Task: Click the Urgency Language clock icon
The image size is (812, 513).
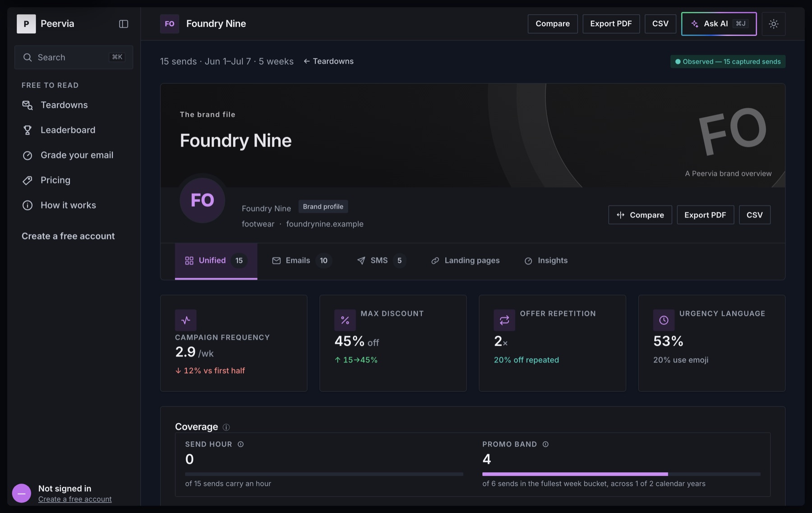Action: coord(664,321)
